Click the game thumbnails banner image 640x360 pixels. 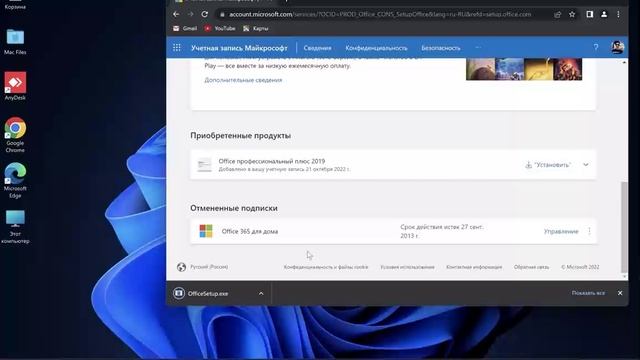(524, 69)
